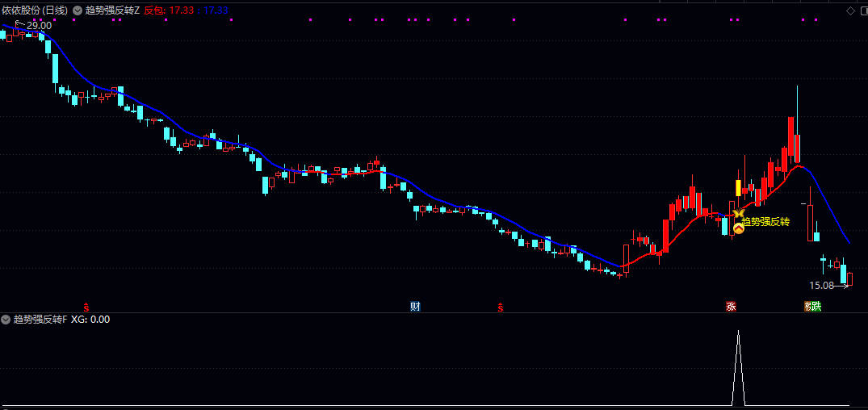The width and height of the screenshot is (868, 410).
Task: Select the 依依股份 (日线) title label
Action: coord(35,10)
